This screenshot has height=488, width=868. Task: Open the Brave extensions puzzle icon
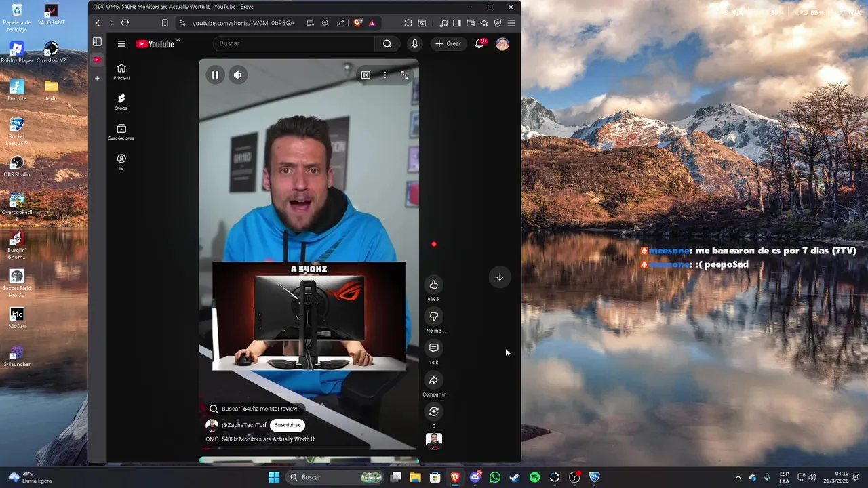coord(408,23)
